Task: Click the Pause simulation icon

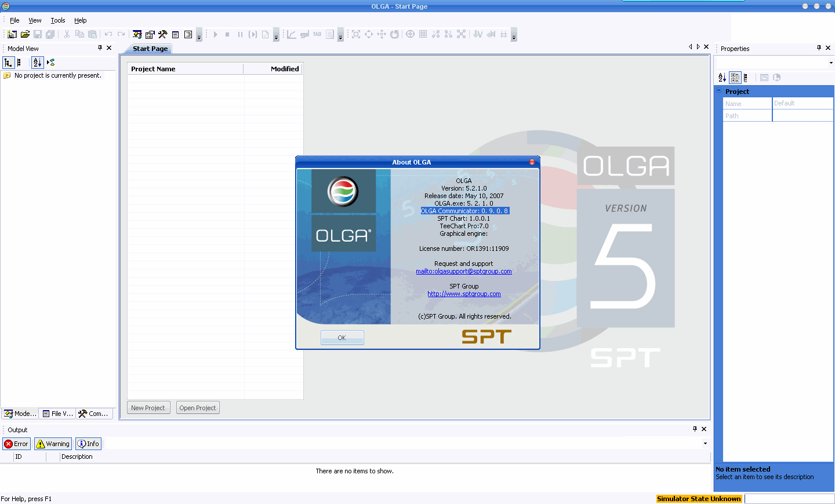Action: (240, 35)
